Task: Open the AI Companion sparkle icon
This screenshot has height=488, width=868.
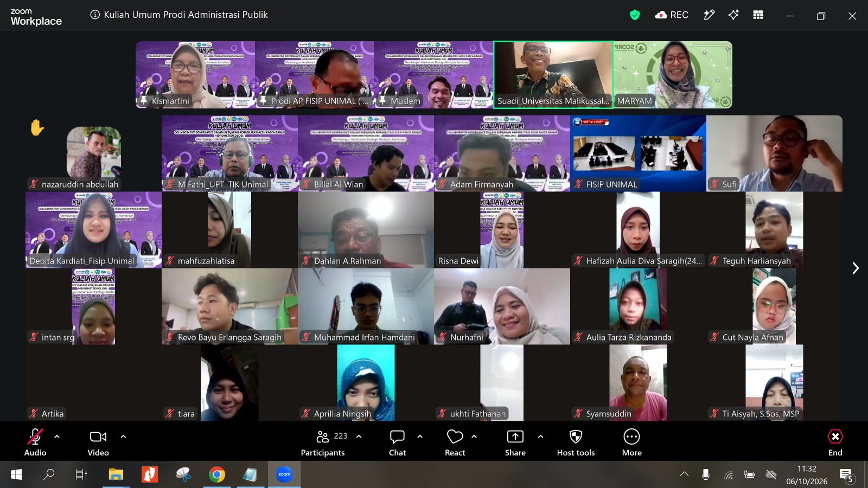Action: (x=733, y=15)
